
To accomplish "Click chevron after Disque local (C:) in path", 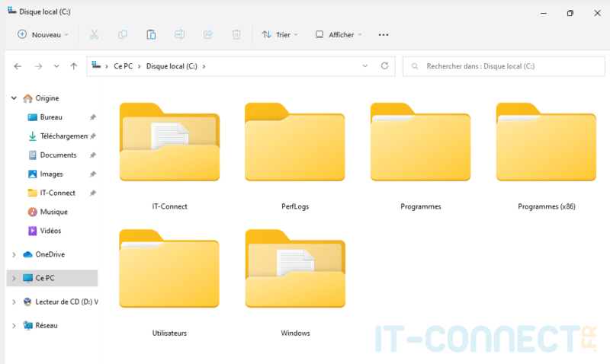I will tap(204, 66).
